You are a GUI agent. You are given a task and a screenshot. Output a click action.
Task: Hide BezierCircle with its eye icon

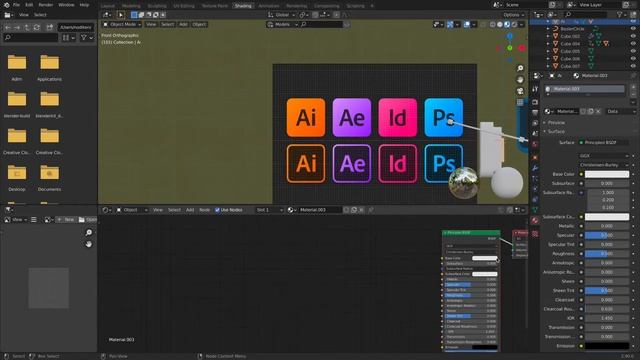coord(633,29)
